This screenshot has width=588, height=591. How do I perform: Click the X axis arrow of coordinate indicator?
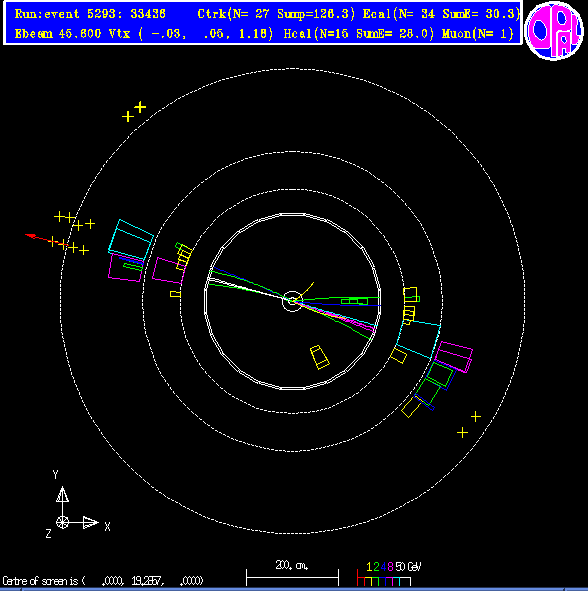pyautogui.click(x=91, y=522)
